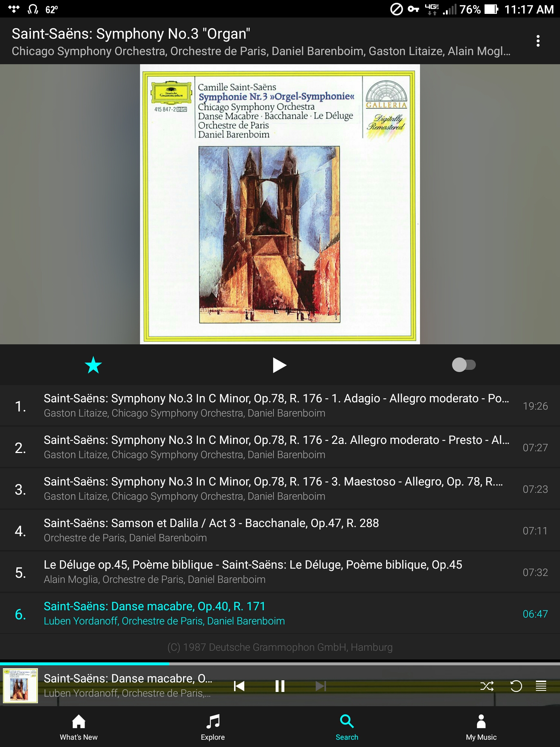Image resolution: width=560 pixels, height=747 pixels.
Task: Seek on the playback progress bar
Action: pos(280,664)
